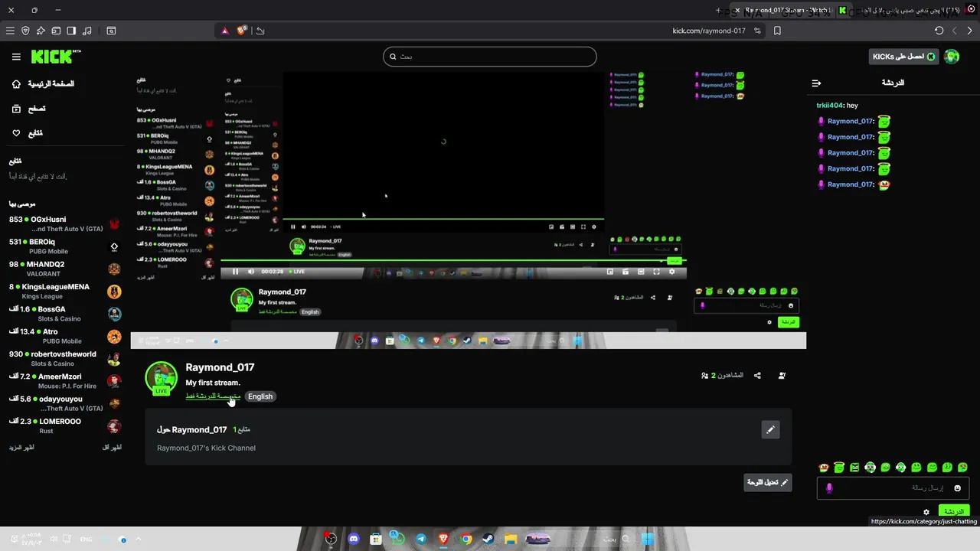Open the emoji picker in chat input
Image resolution: width=980 pixels, height=551 pixels.
(957, 488)
